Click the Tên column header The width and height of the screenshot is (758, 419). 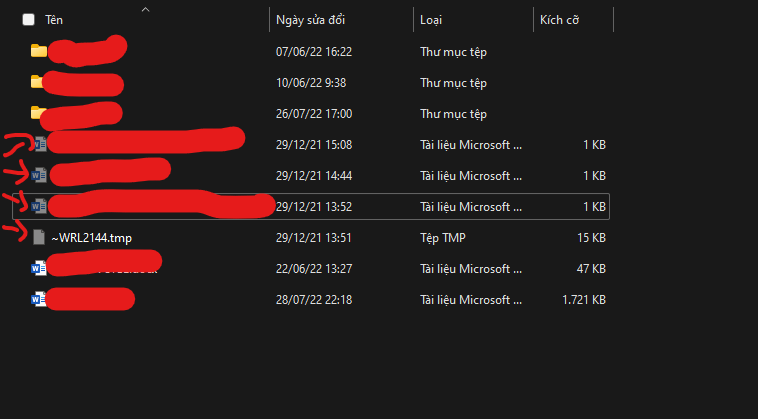tap(54, 20)
